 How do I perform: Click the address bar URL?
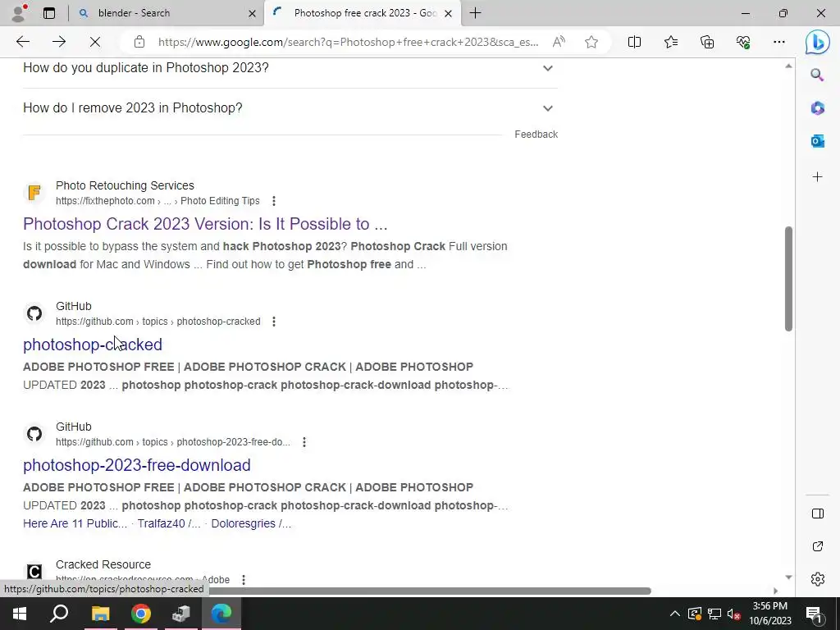tap(348, 42)
